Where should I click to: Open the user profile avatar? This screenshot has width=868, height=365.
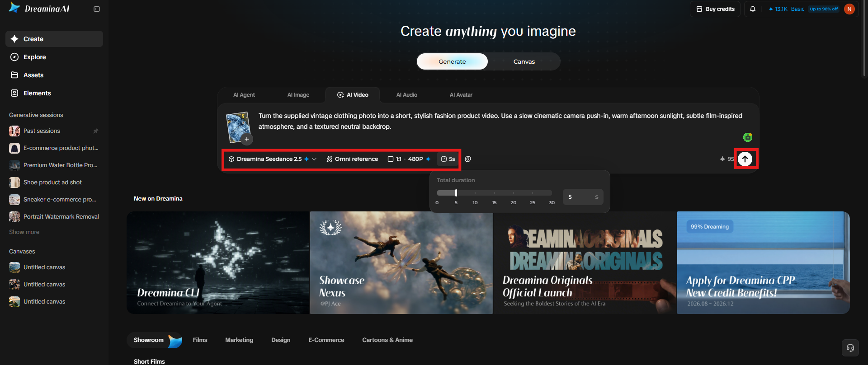(x=849, y=9)
